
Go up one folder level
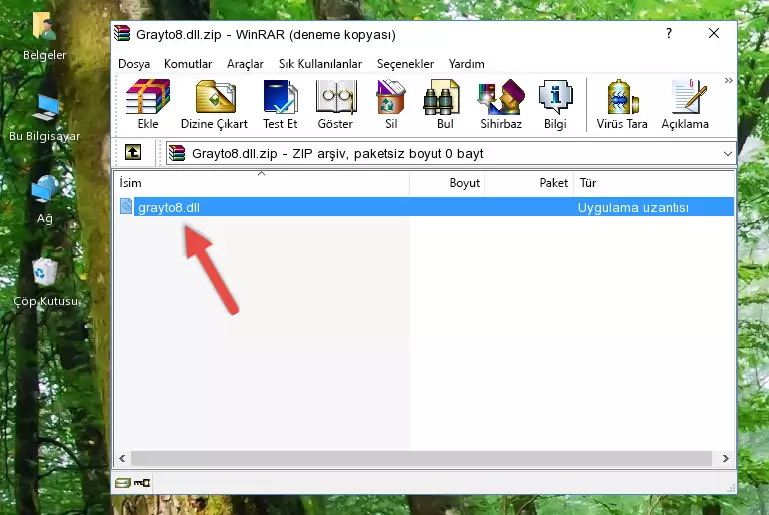click(x=133, y=153)
